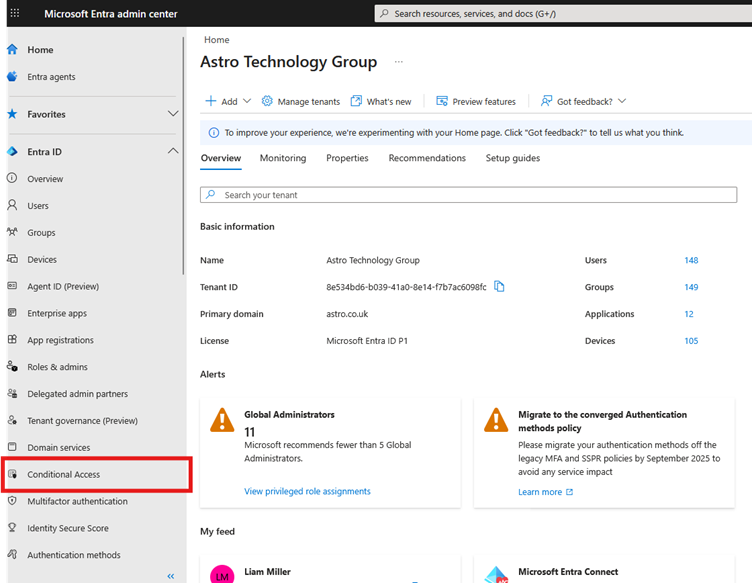Click the Multifactor authentication shield icon
The width and height of the screenshot is (752, 583).
tap(12, 501)
